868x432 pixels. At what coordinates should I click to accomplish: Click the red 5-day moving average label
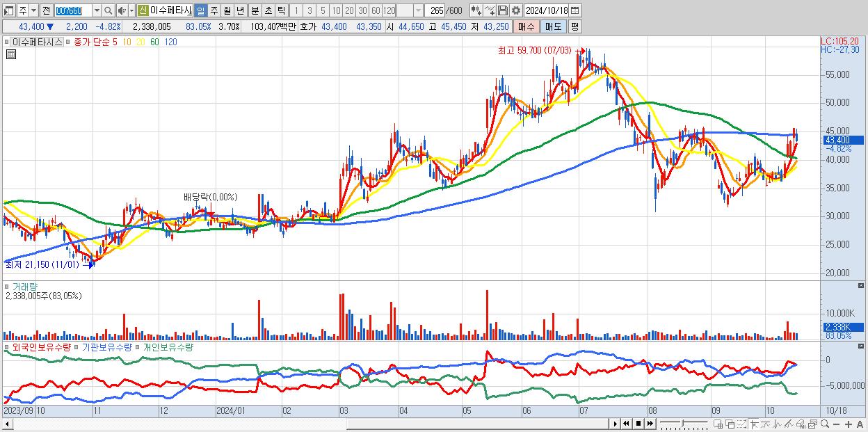114,42
